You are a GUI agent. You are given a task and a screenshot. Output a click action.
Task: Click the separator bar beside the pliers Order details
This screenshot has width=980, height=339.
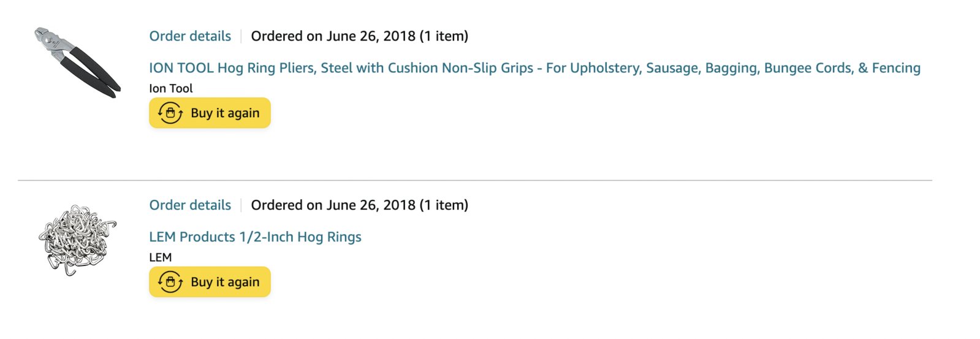[x=241, y=36]
